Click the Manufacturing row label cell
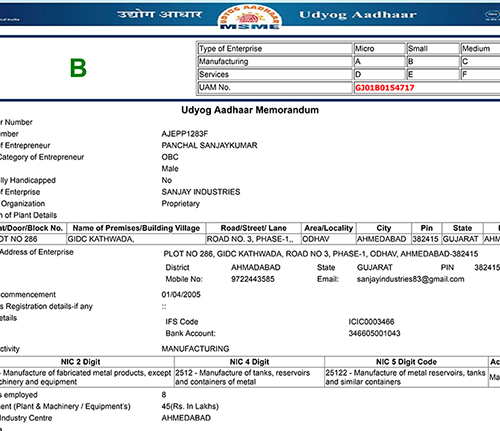This screenshot has height=431, width=500. click(275, 62)
